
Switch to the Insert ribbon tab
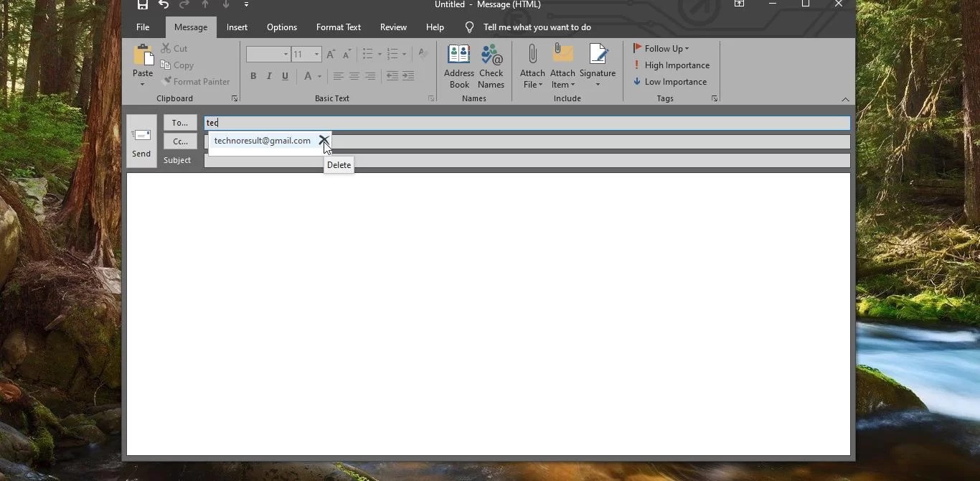(237, 27)
